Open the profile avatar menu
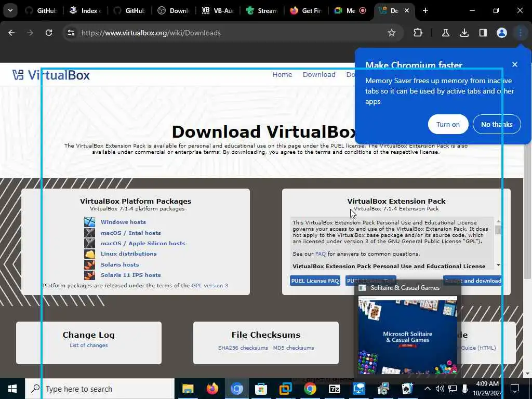 tap(501, 33)
